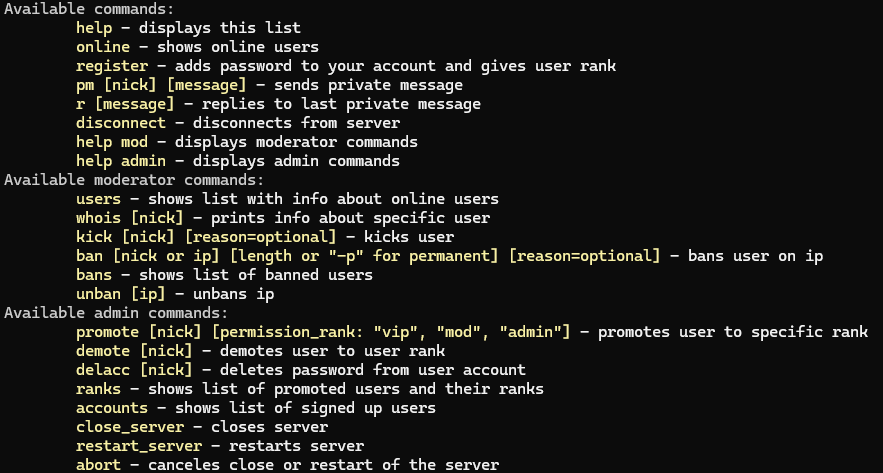Screen dimensions: 883x473
Task: Click the 'ranks' admin command
Action: [x=99, y=389]
